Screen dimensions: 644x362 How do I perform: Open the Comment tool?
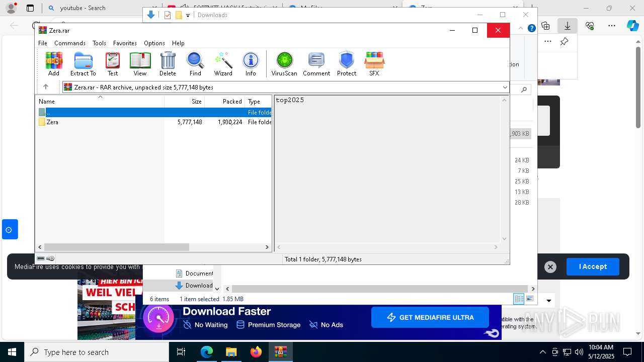316,64
